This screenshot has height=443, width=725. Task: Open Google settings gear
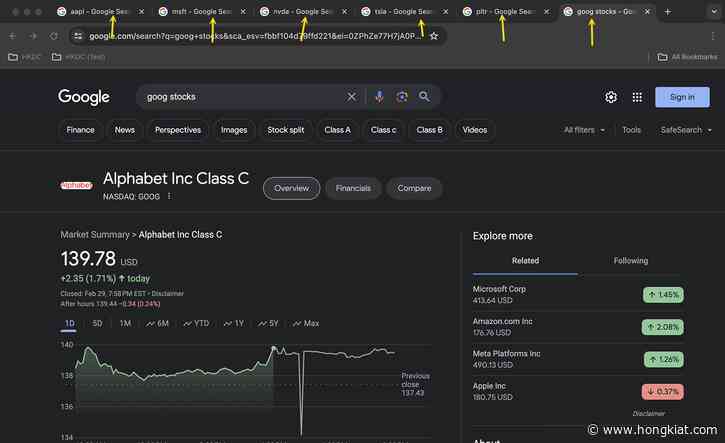coord(611,97)
